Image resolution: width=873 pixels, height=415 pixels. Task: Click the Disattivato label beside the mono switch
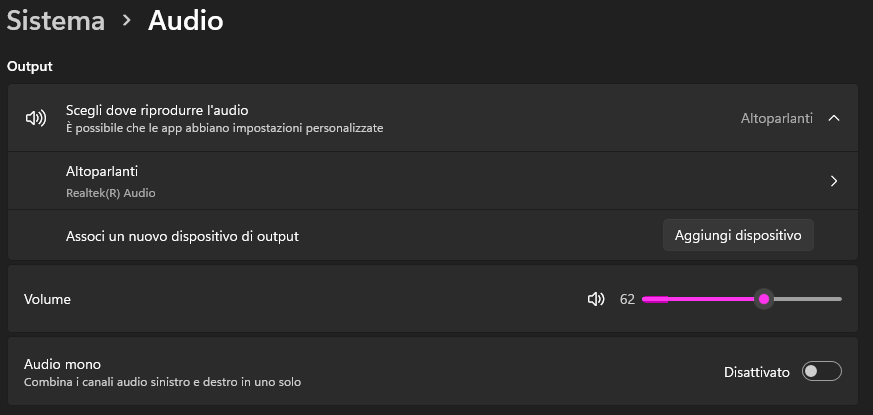(757, 372)
